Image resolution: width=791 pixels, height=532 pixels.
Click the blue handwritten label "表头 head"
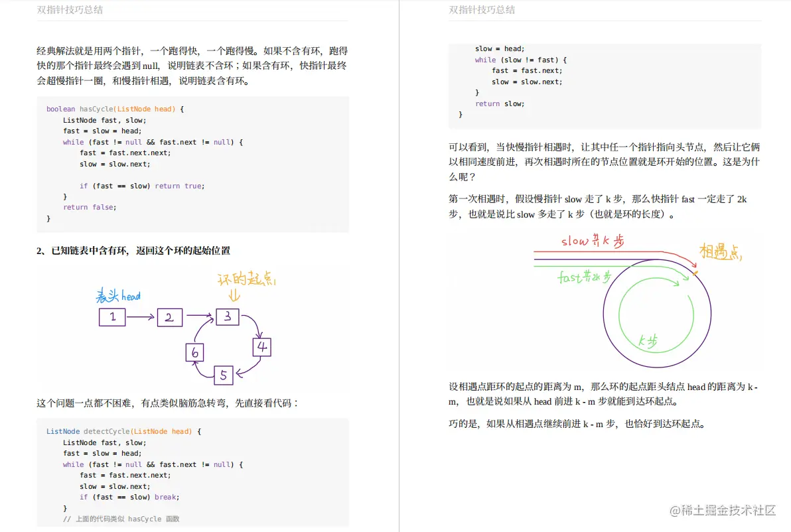pyautogui.click(x=119, y=295)
